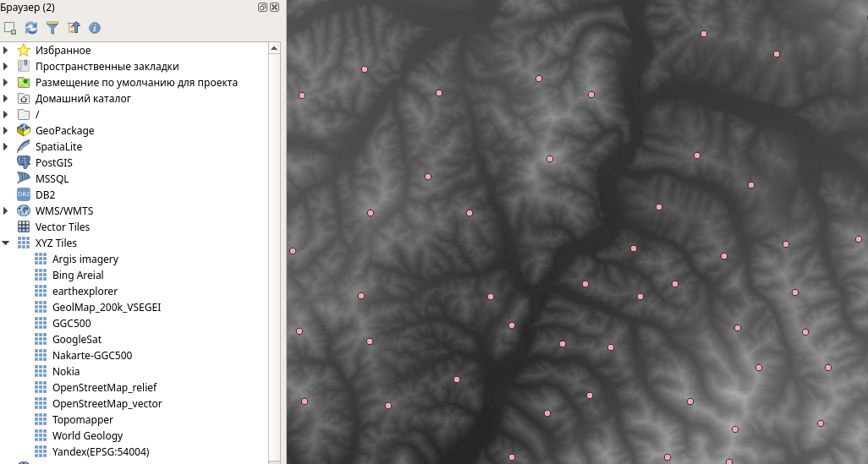The height and width of the screenshot is (464, 868).
Task: Expand Пространственные закладки tree node
Action: 6,67
